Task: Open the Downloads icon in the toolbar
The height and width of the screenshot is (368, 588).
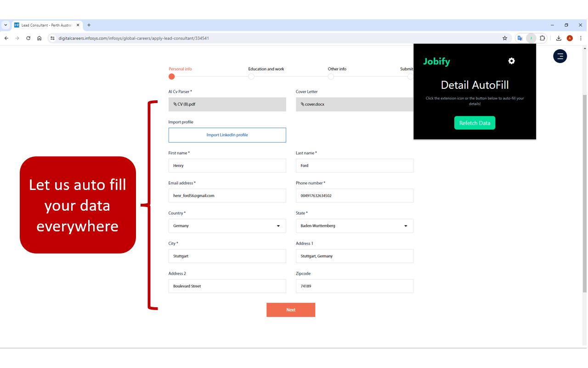Action: tap(559, 38)
